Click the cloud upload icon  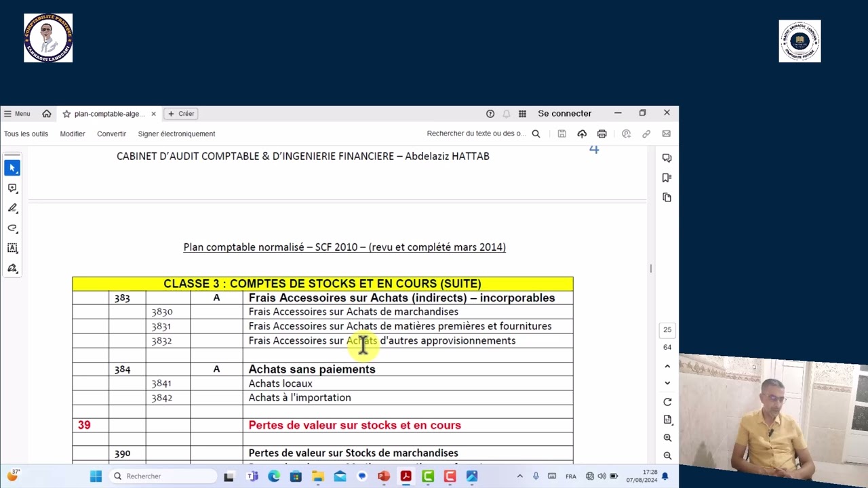[582, 134]
